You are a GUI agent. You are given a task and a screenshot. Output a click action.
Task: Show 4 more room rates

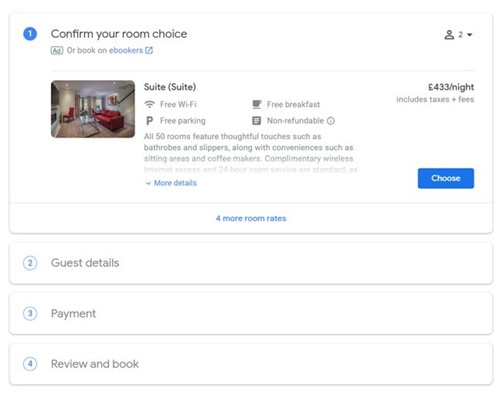point(251,218)
